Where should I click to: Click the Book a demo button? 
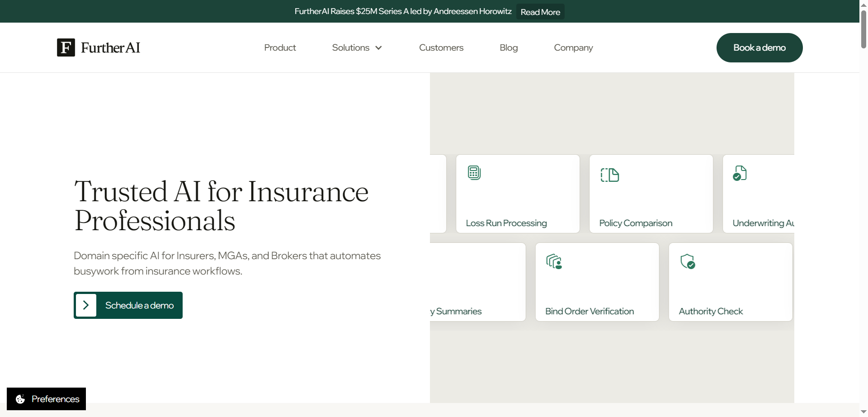click(x=759, y=47)
